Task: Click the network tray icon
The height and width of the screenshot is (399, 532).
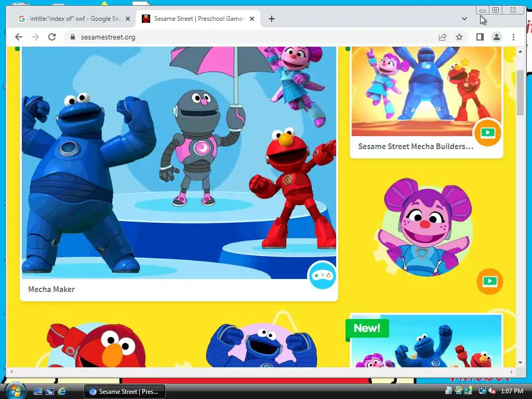Action: click(x=482, y=391)
